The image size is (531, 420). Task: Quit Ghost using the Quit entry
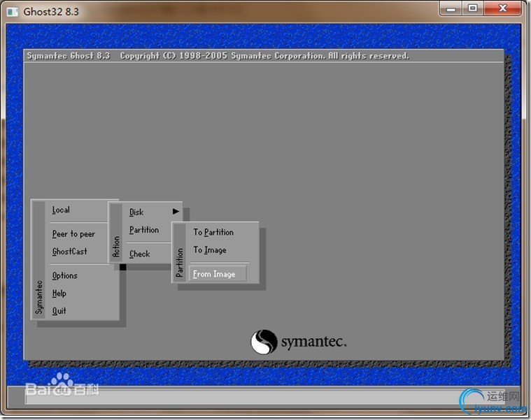coord(59,311)
